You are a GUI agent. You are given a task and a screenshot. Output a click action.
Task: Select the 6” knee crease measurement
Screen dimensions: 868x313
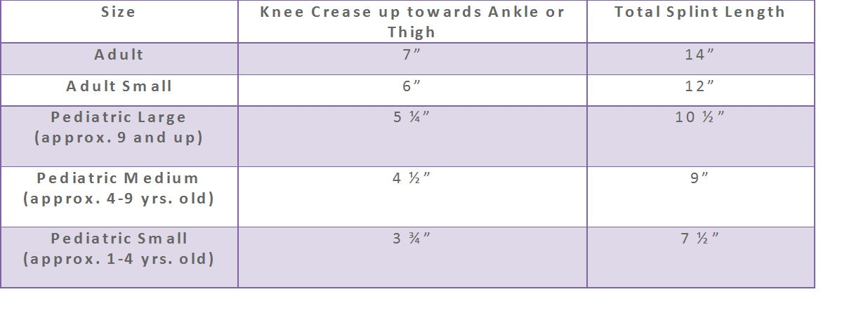click(x=412, y=86)
